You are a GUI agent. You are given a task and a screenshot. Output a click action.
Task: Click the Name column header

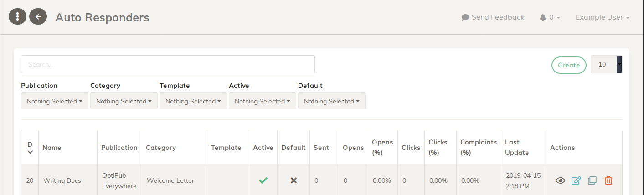pyautogui.click(x=52, y=148)
